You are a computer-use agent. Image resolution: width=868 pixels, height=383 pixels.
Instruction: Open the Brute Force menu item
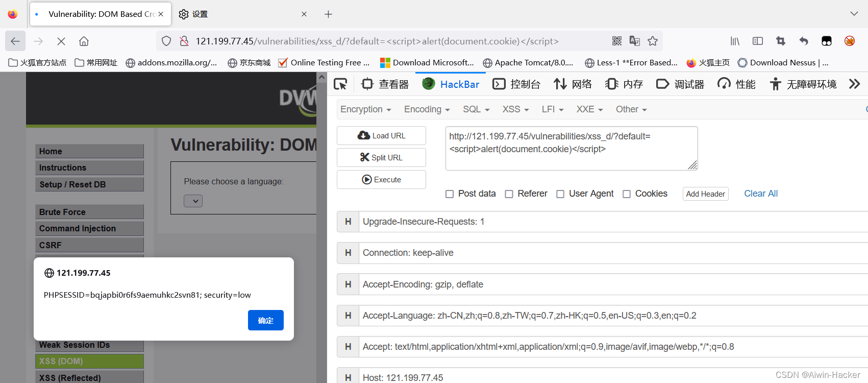[x=89, y=212]
